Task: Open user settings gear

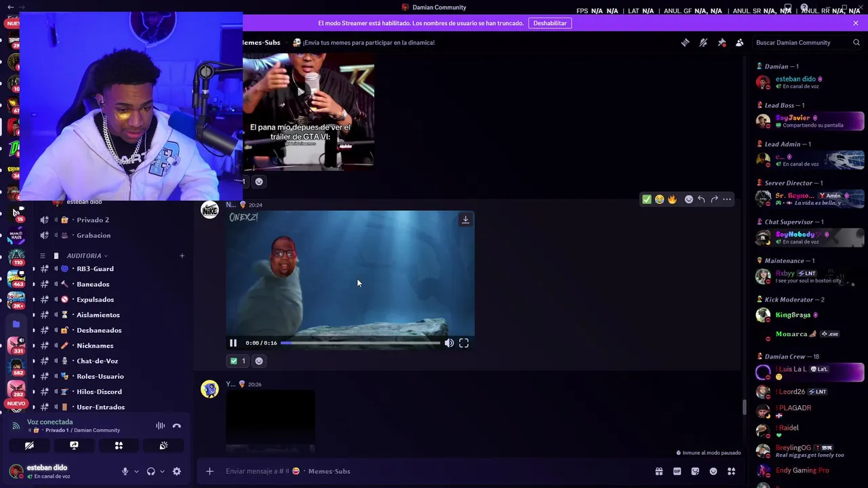Action: (177, 472)
